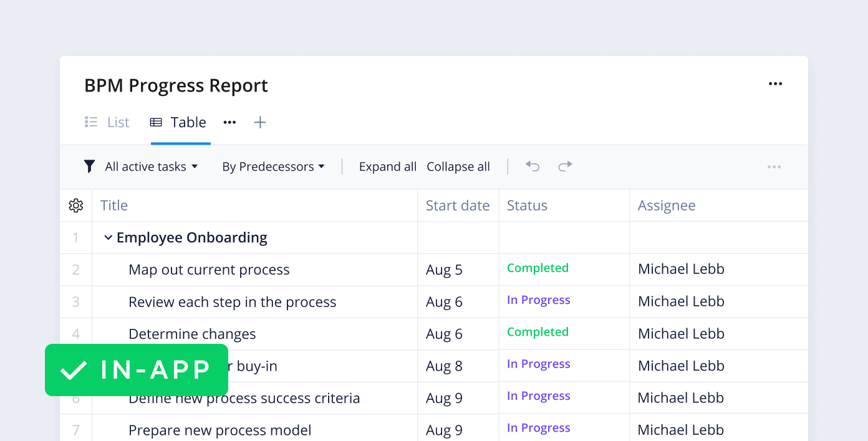Click the Start date column header
The width and height of the screenshot is (868, 441).
click(458, 205)
